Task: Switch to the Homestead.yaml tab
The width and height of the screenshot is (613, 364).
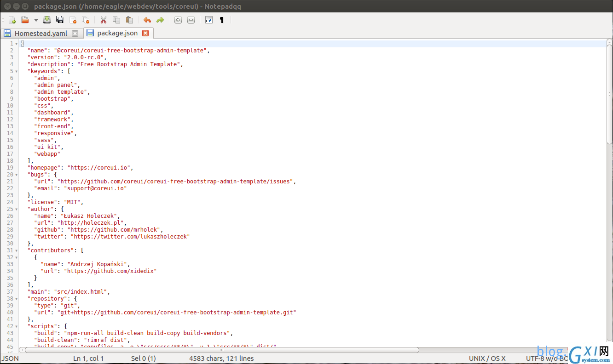Action: (41, 33)
